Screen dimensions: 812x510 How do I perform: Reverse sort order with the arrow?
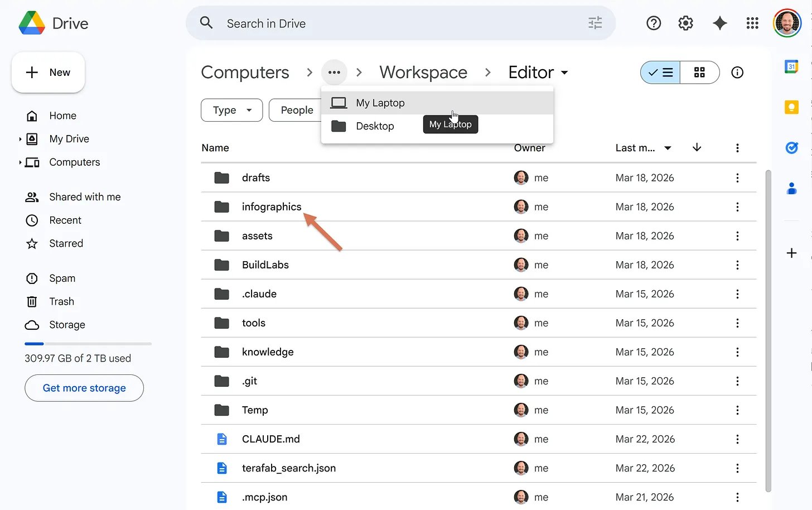point(696,148)
